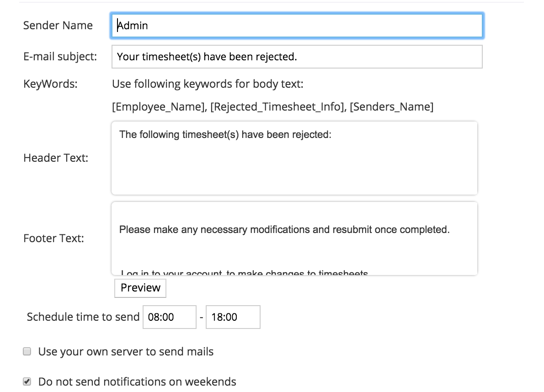Viewport: 544px width, 392px height.
Task: Click the [Employee_Name] keyword text
Action: coord(158,107)
